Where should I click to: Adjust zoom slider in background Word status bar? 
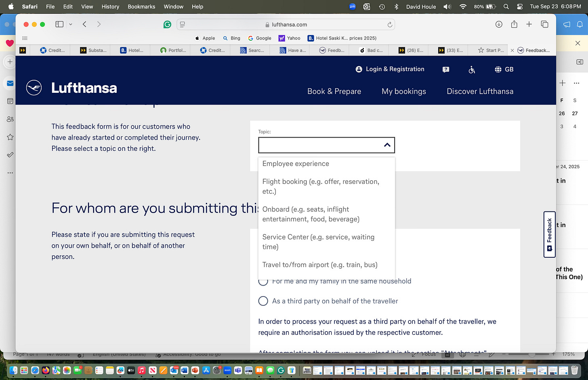(x=532, y=354)
